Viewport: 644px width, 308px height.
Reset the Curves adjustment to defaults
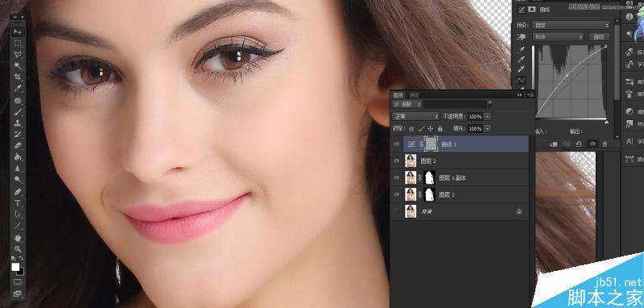click(579, 144)
